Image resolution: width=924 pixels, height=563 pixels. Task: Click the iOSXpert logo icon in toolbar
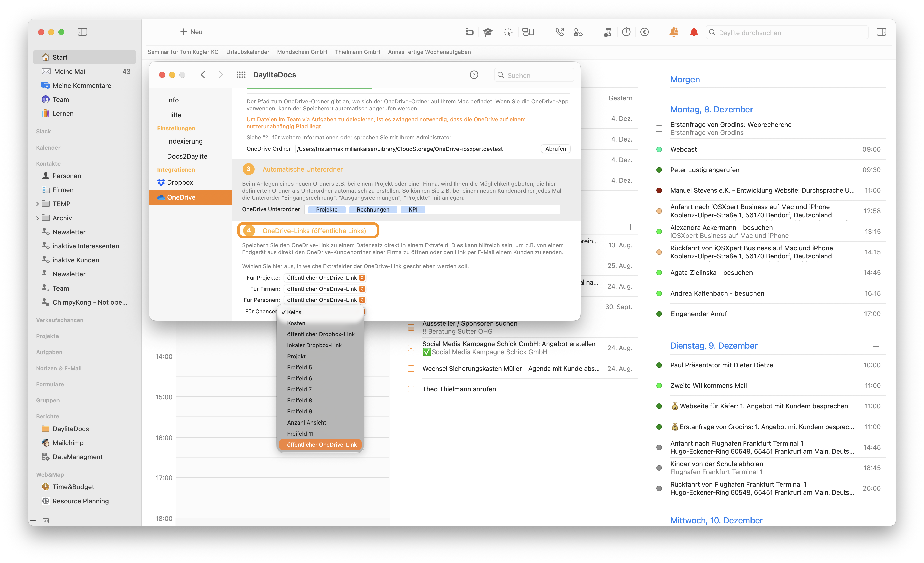(469, 32)
